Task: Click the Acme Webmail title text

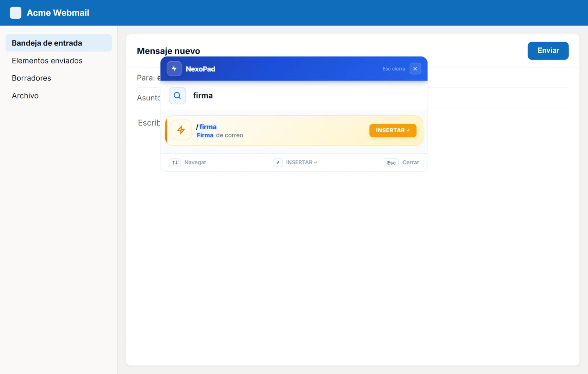Action: coord(58,13)
